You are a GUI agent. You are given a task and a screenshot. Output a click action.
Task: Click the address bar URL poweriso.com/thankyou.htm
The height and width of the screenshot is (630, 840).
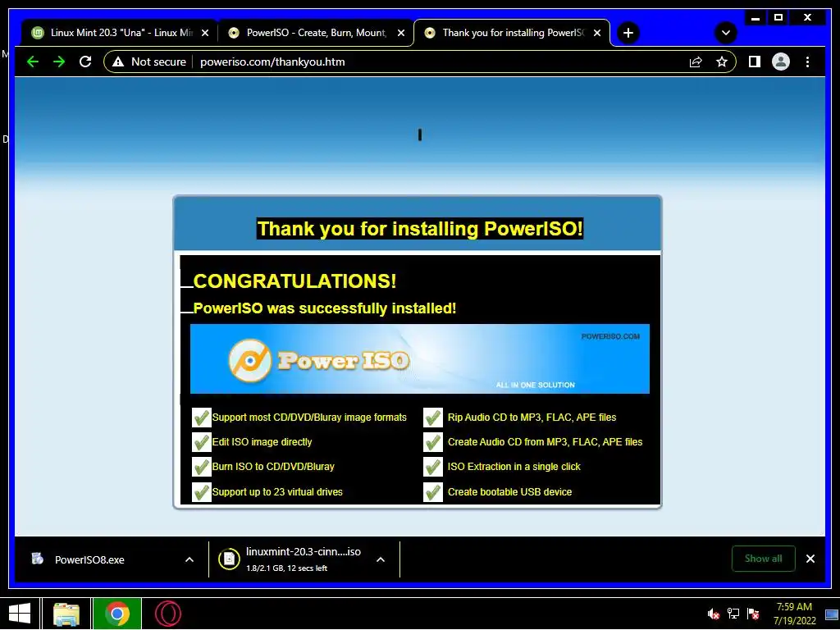tap(272, 62)
